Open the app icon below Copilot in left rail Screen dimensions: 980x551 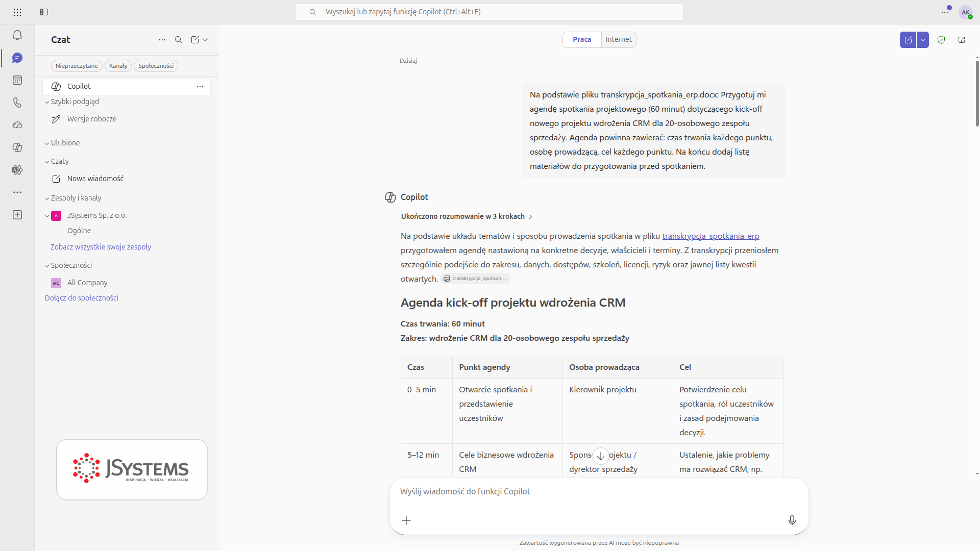tap(17, 170)
